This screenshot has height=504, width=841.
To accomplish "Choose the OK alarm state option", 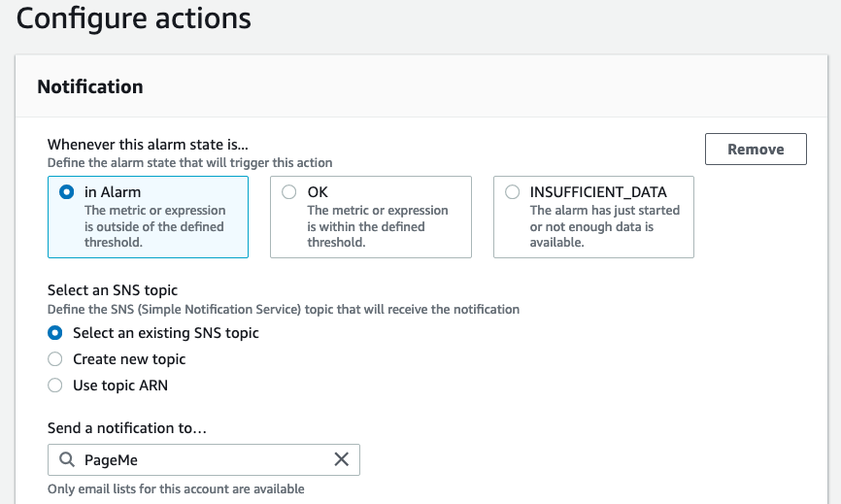I will click(x=288, y=192).
